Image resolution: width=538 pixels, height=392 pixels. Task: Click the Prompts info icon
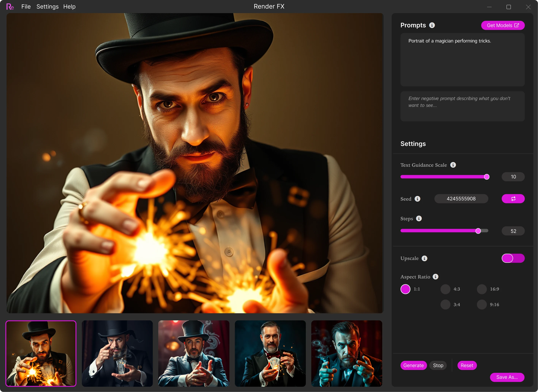pos(432,25)
